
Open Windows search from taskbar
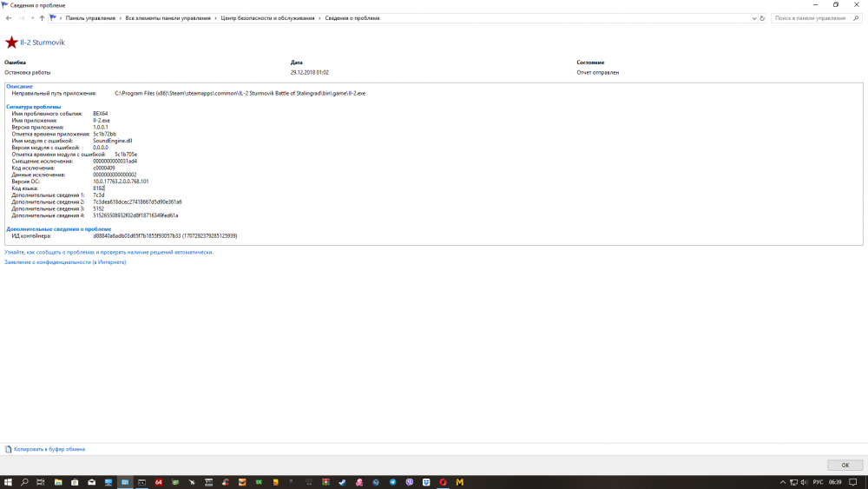click(x=24, y=482)
